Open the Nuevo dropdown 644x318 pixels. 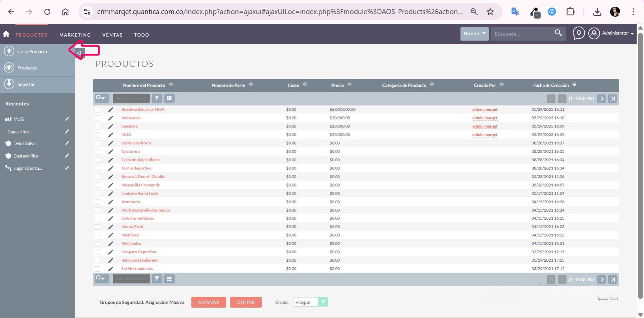pyautogui.click(x=474, y=34)
